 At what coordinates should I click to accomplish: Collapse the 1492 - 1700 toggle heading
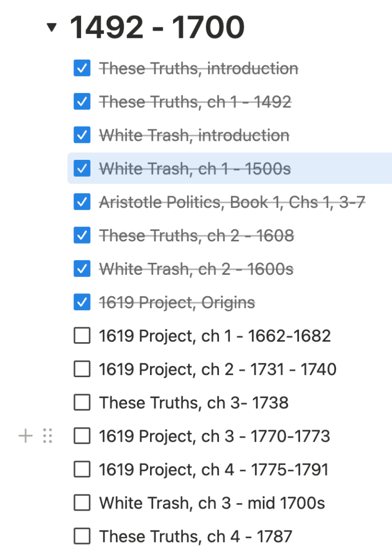[x=52, y=27]
